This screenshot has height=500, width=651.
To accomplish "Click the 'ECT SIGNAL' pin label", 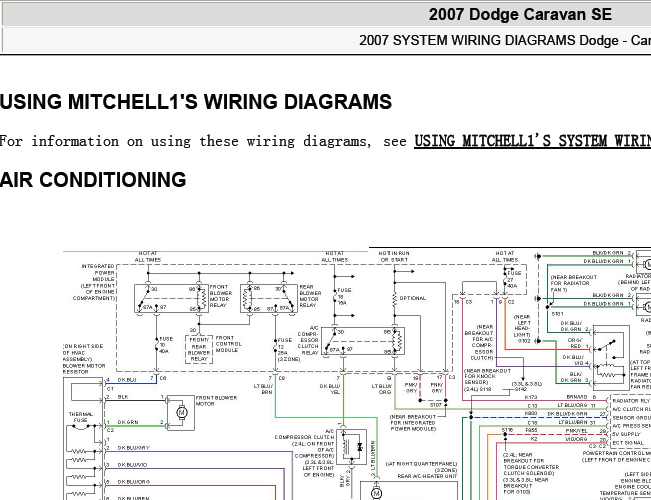I will 628,443.
